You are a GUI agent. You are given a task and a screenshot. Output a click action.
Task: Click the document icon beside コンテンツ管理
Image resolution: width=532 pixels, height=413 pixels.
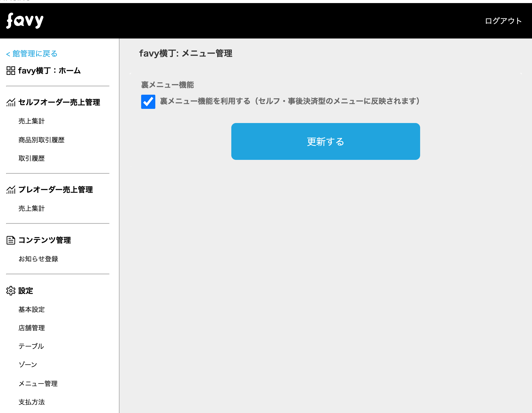coord(11,240)
